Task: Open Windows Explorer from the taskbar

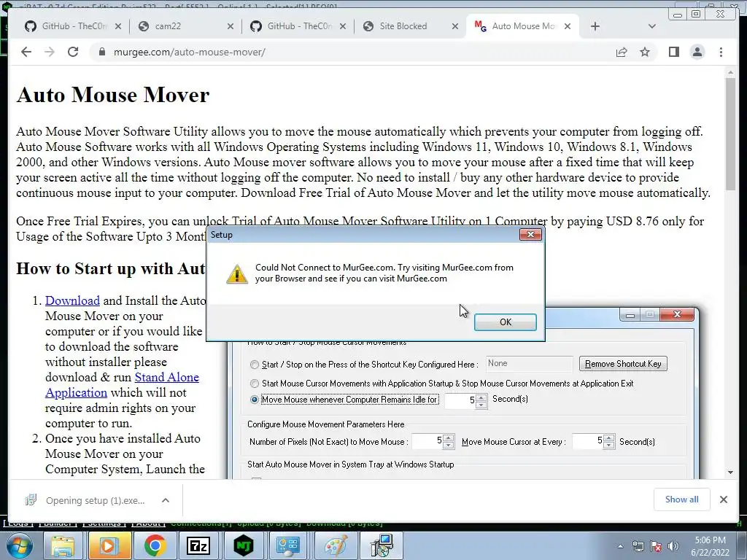Action: (63, 545)
